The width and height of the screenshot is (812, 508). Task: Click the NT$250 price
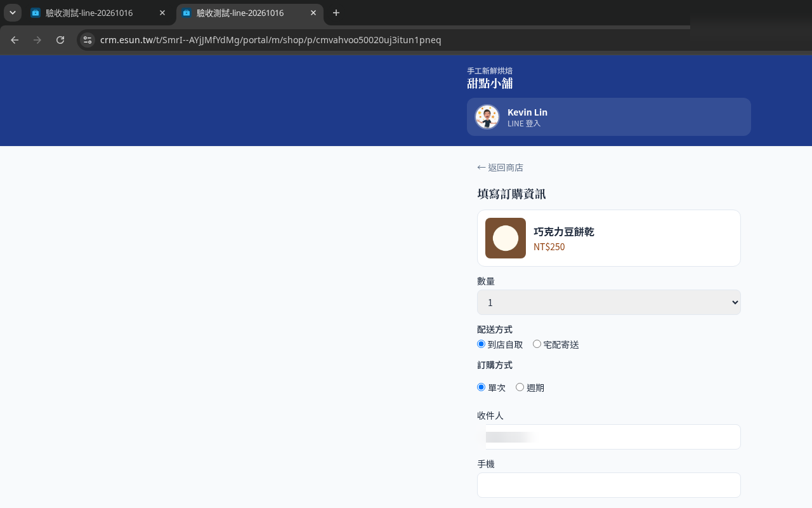coord(549,247)
